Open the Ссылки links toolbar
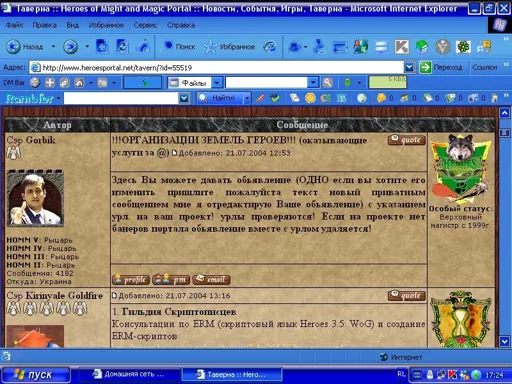Image resolution: width=512 pixels, height=384 pixels. tap(485, 68)
